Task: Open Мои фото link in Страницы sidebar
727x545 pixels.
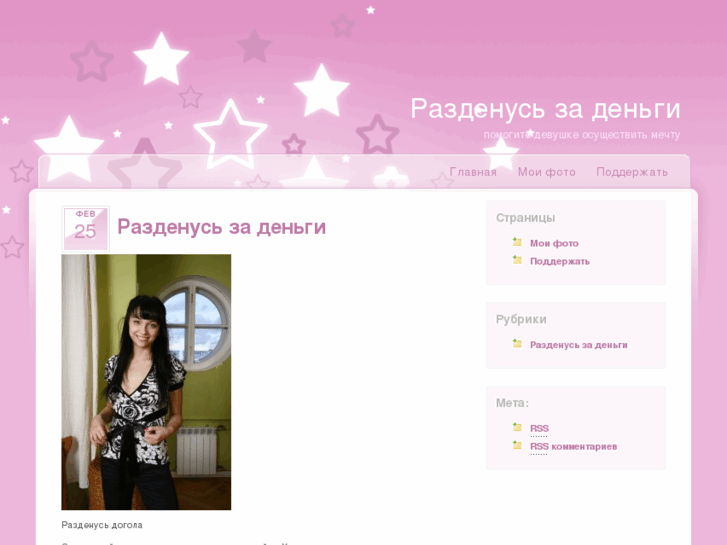Action: click(x=554, y=243)
